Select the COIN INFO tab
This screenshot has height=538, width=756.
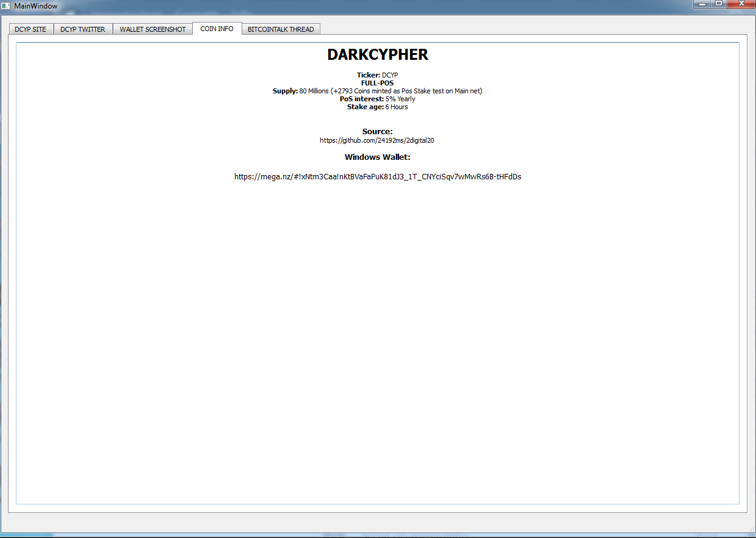point(217,29)
